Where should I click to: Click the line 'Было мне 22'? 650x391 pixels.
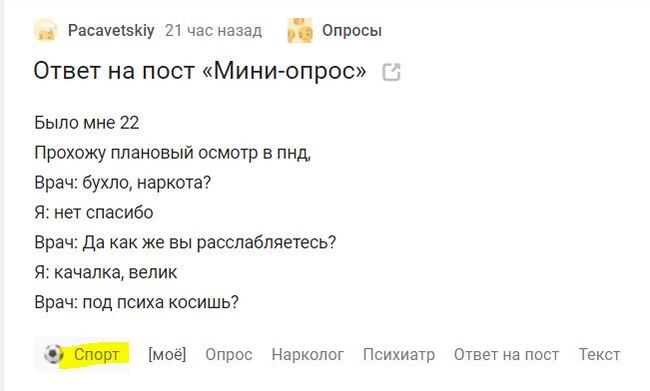click(87, 123)
